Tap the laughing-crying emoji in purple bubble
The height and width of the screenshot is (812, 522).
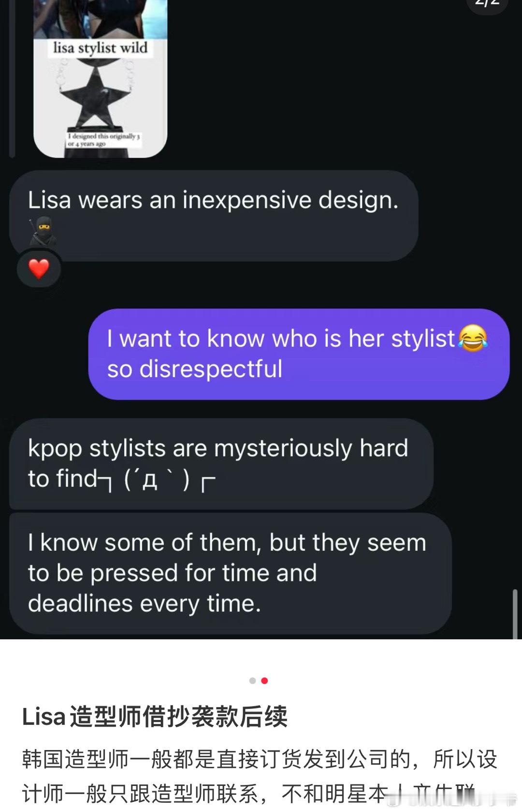click(473, 338)
